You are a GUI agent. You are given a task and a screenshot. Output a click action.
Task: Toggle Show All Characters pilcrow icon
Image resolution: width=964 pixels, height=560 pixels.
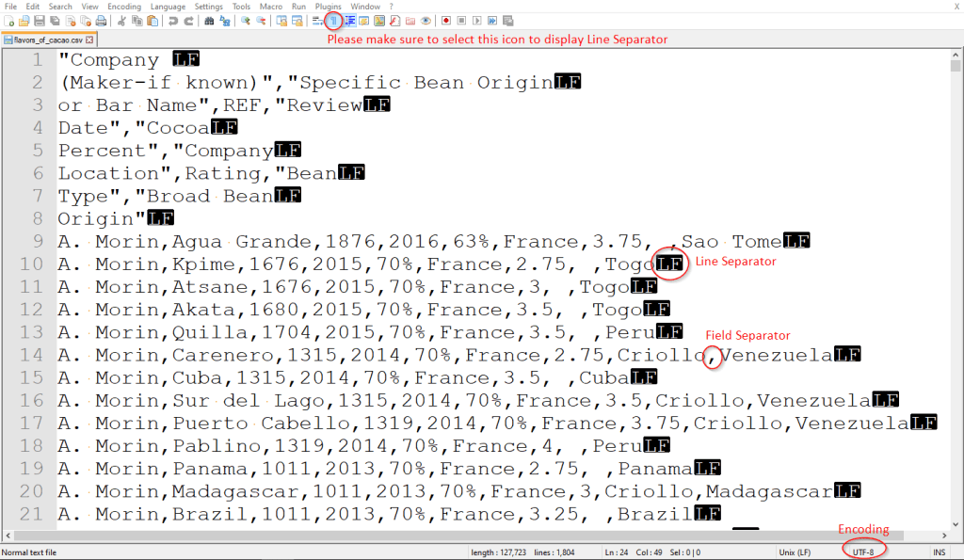[333, 20]
